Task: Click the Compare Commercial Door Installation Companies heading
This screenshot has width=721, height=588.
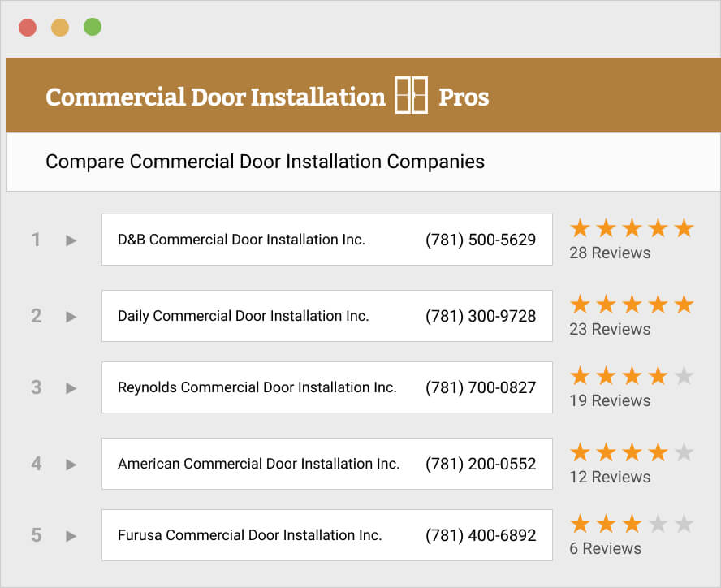Action: [x=266, y=162]
